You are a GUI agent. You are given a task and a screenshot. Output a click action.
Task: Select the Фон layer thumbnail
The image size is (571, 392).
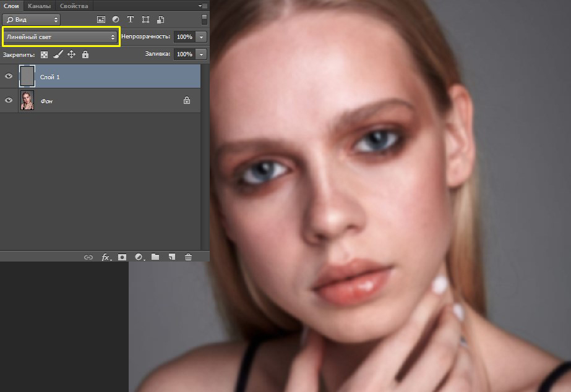[x=27, y=100]
